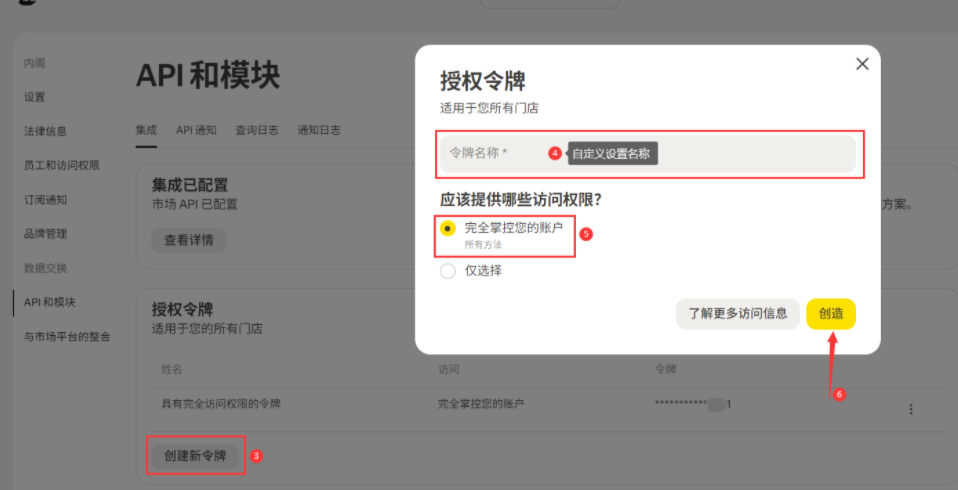Switch to the API 通知 tab
This screenshot has width=958, height=490.
coord(196,130)
